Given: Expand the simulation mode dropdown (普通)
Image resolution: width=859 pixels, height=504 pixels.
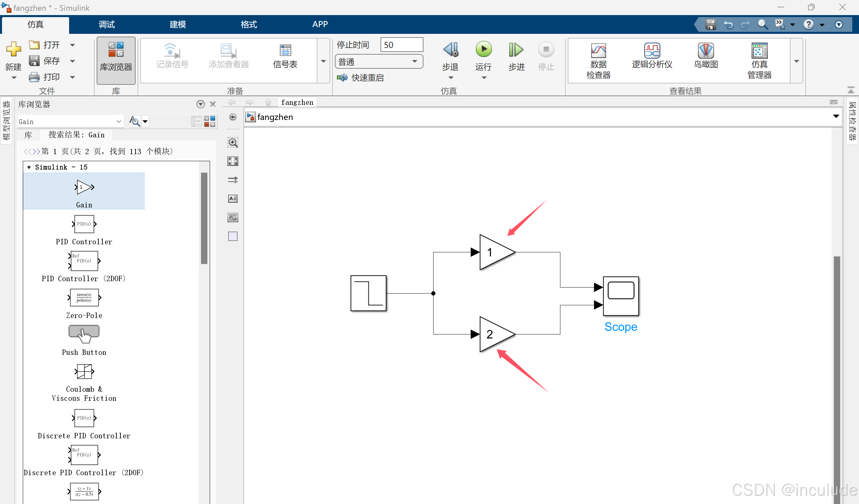Looking at the screenshot, I should pyautogui.click(x=414, y=62).
